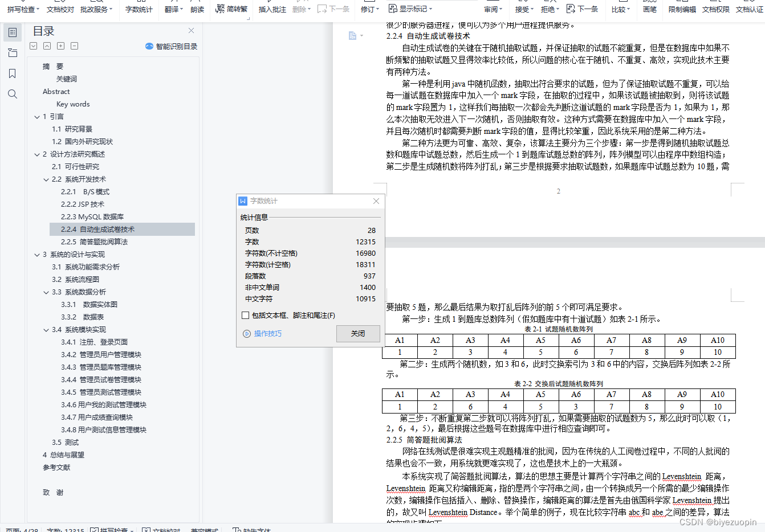
Task: Click the expand-all-levels down arrow in 目录 pane
Action: coord(34,46)
